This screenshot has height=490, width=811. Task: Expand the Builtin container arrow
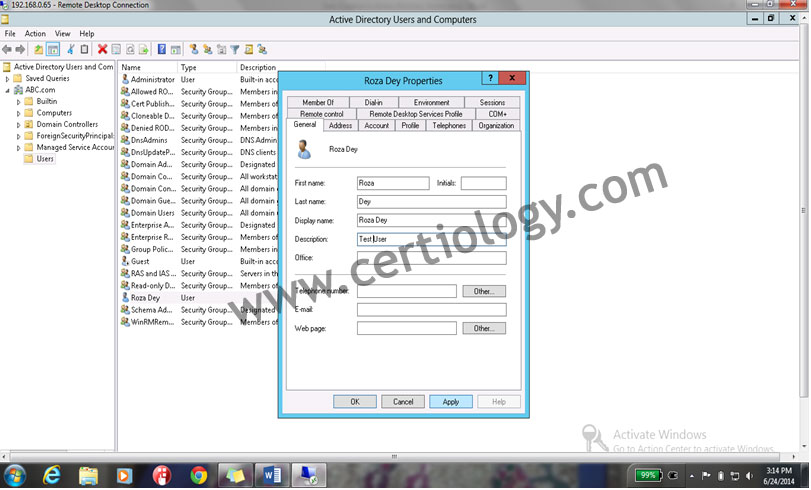click(x=19, y=102)
